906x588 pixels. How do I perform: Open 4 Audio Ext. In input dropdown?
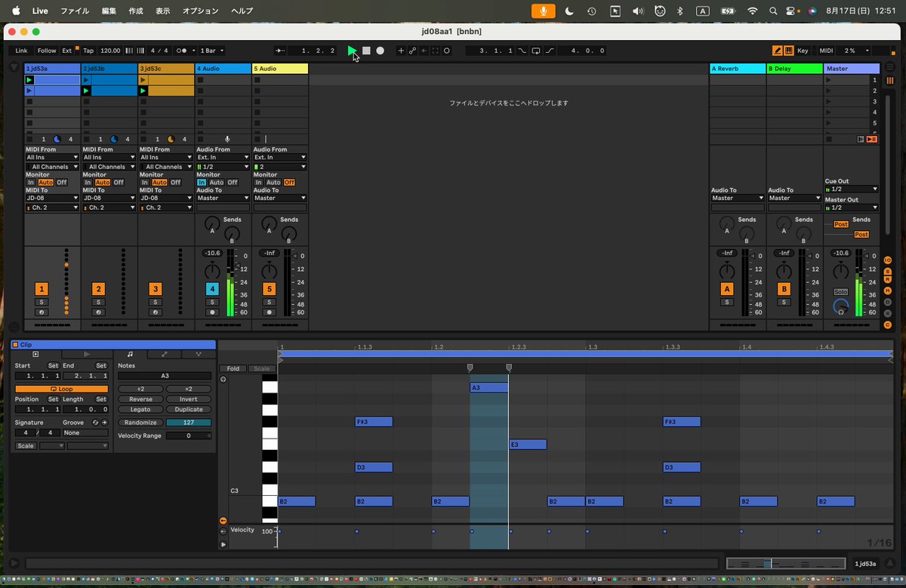pos(223,158)
